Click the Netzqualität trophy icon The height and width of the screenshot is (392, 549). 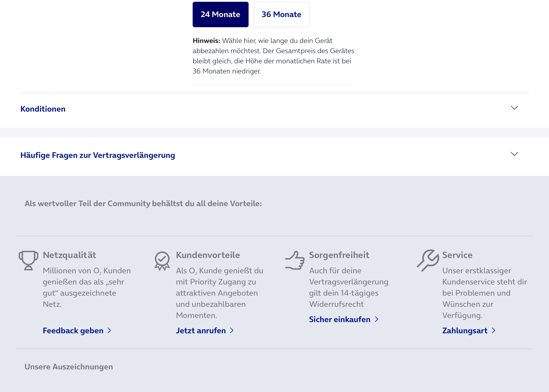[28, 260]
